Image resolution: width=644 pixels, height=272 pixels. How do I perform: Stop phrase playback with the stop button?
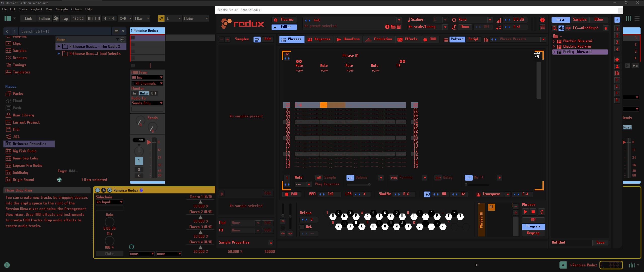[x=533, y=212]
